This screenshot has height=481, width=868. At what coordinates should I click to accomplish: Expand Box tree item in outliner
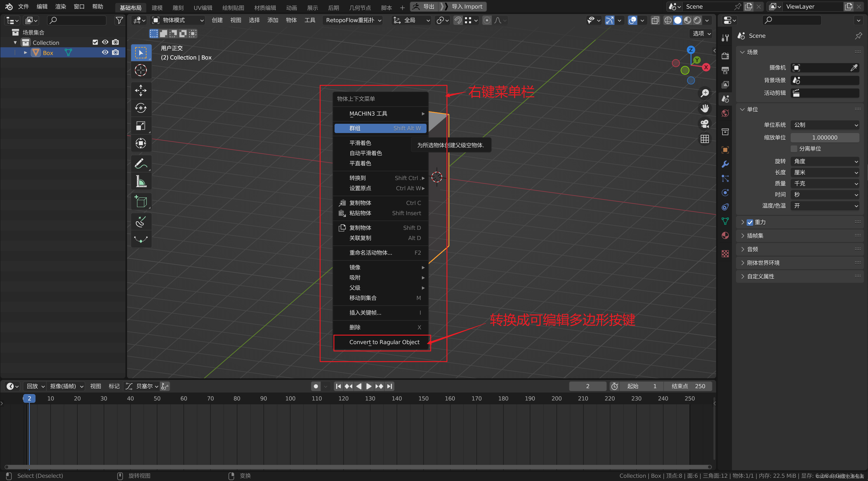(25, 53)
